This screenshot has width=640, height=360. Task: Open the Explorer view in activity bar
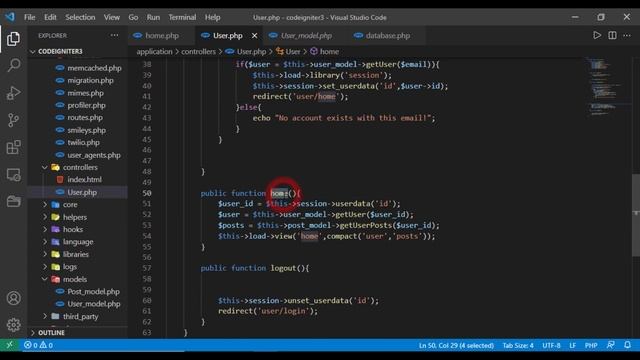13,39
